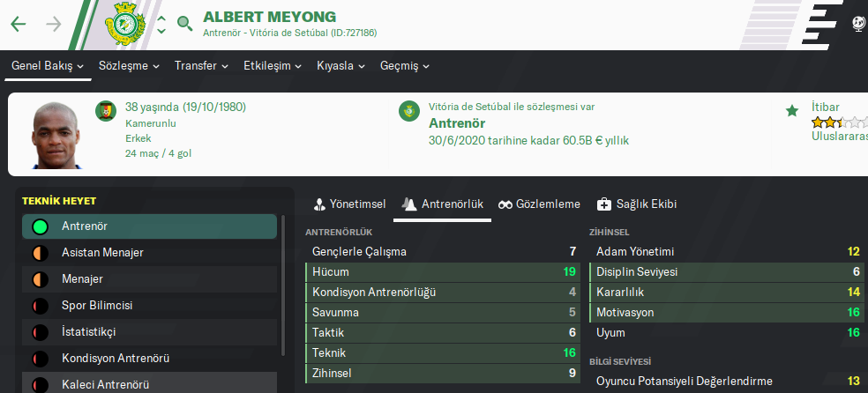Click the green back arrow
This screenshot has height=393, width=868.
[x=19, y=24]
